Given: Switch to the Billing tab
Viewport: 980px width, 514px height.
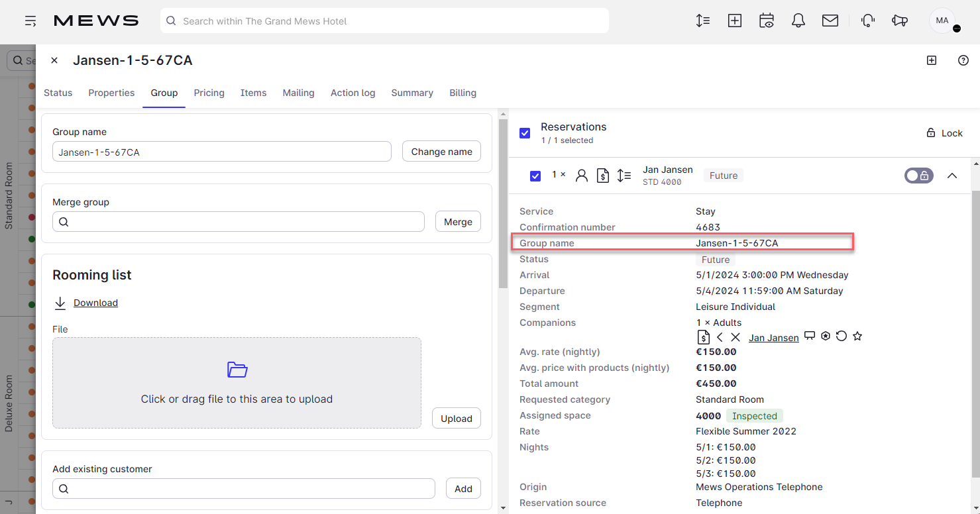Looking at the screenshot, I should point(463,93).
